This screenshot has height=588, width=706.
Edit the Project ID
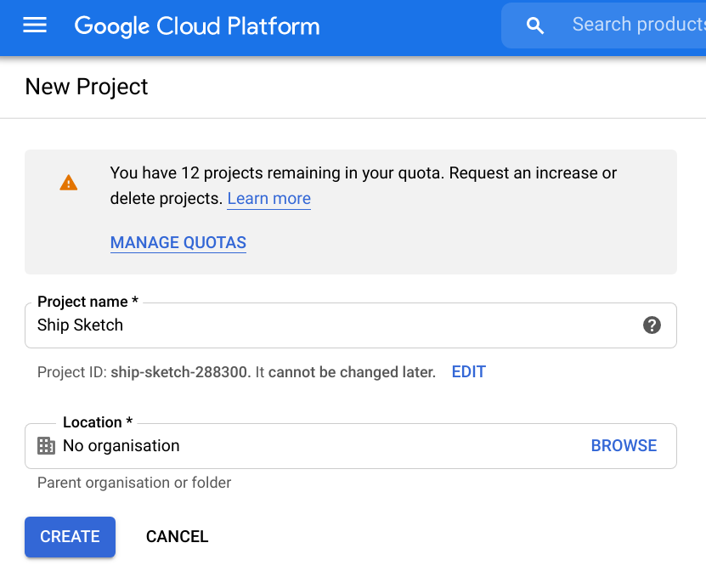pyautogui.click(x=469, y=372)
